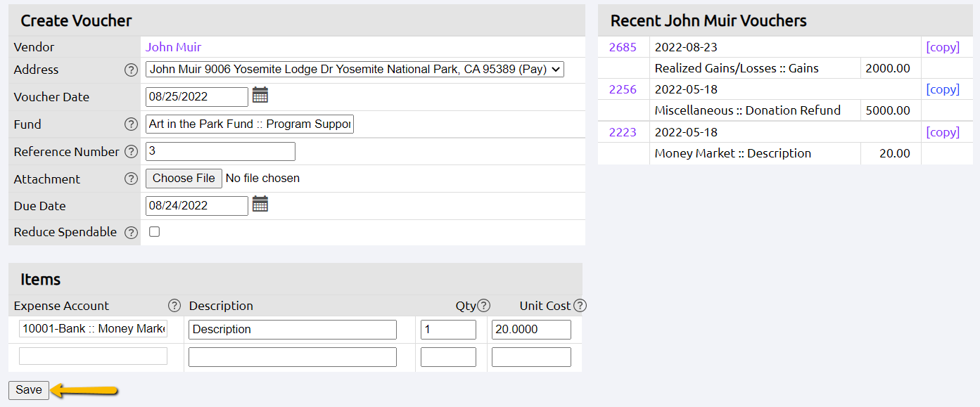
Task: Copy voucher 2685 dated 2022-08-23
Action: [x=943, y=47]
